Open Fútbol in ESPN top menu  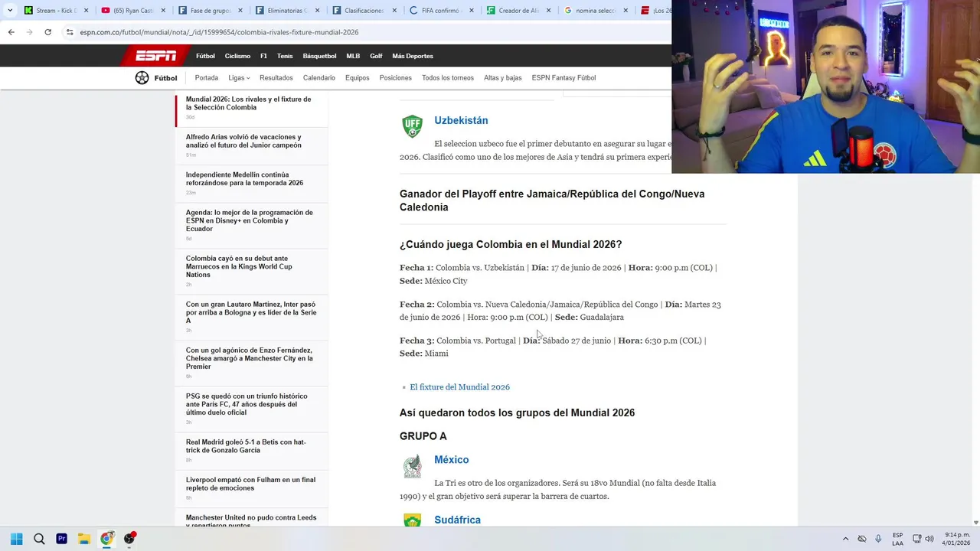205,56
